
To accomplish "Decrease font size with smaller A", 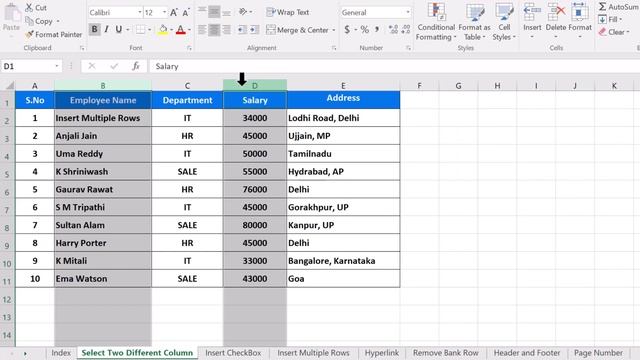I will 186,13.
